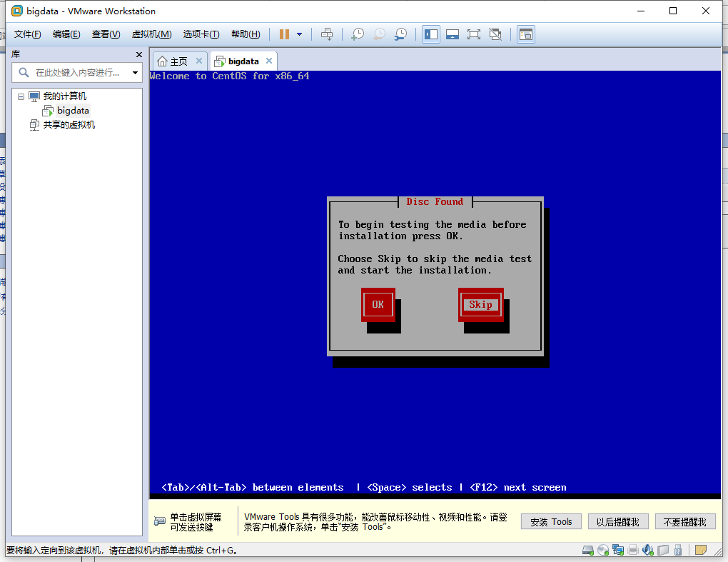This screenshot has height=562, width=728.
Task: Click the 不要提醒我 button
Action: (685, 522)
